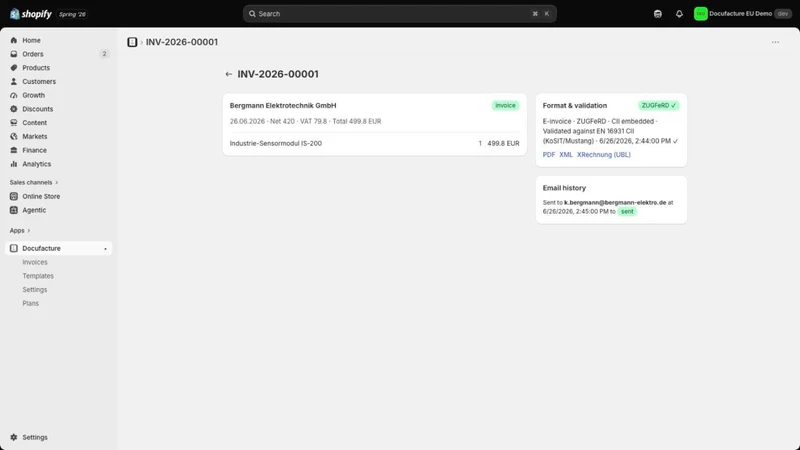Open Plans under Docufacture
Viewport: 800px width, 450px height.
point(31,304)
